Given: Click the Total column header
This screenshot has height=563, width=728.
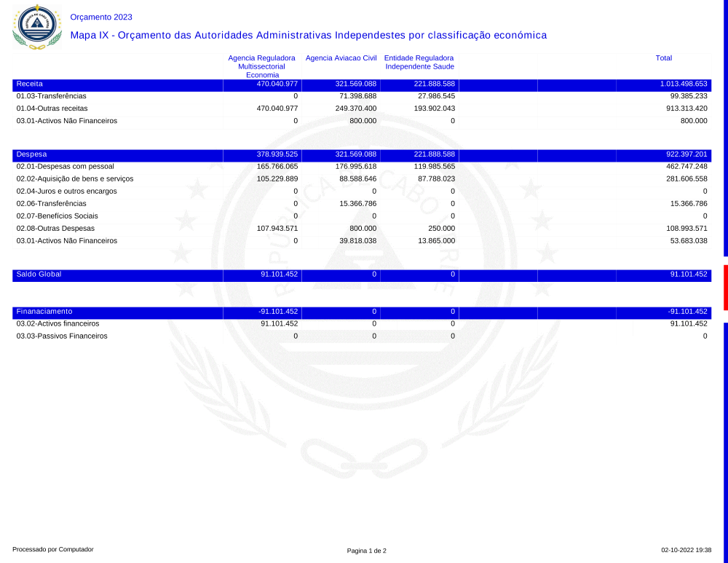Looking at the screenshot, I should pos(663,58).
